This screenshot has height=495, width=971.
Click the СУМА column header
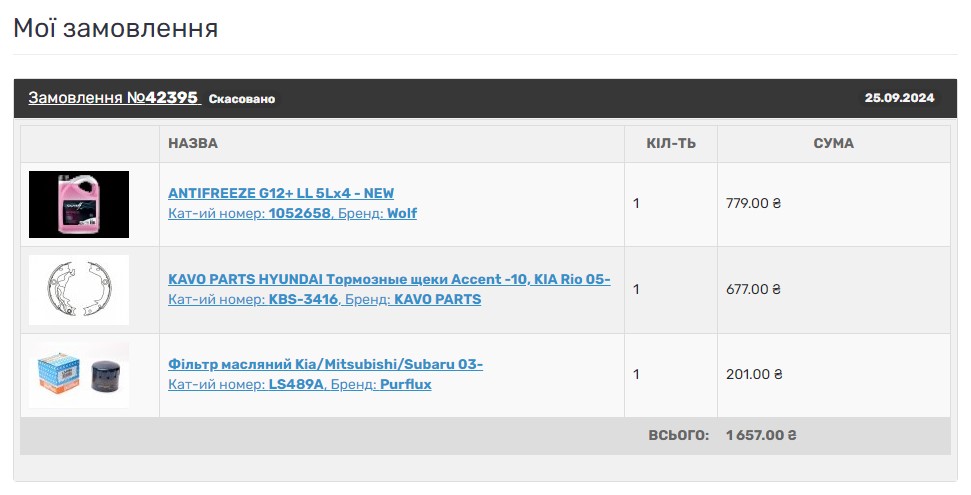click(x=833, y=144)
